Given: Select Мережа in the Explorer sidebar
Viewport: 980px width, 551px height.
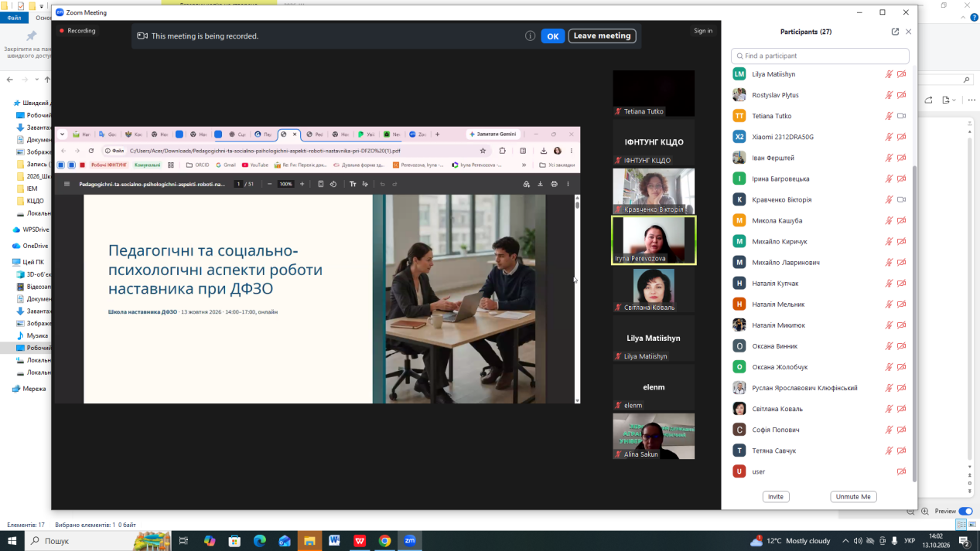Looking at the screenshot, I should click(34, 389).
